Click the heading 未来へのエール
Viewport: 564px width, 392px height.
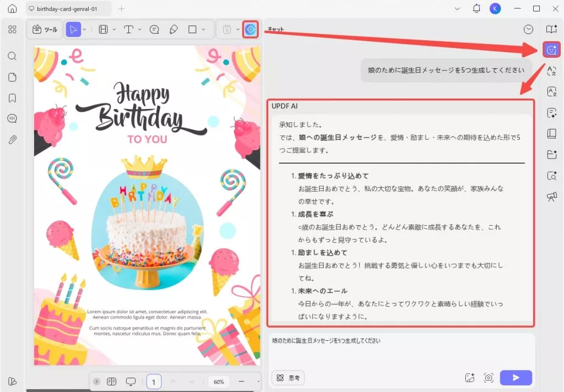click(323, 291)
